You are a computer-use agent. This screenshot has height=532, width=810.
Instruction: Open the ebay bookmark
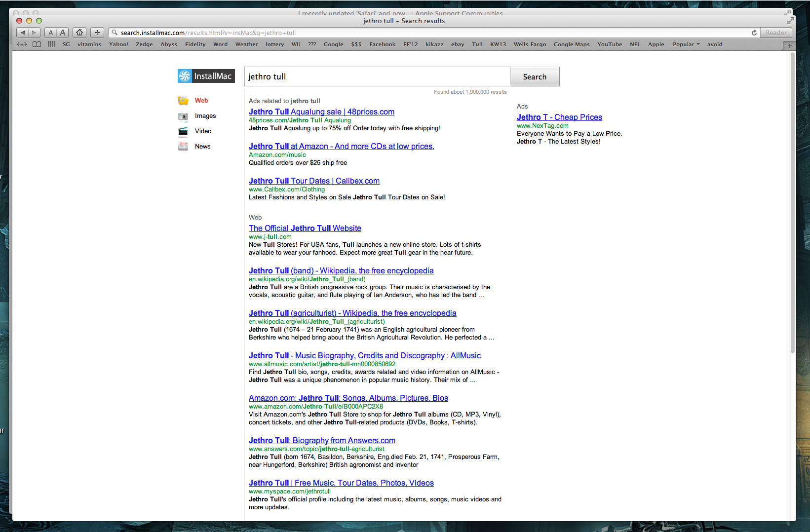[458, 44]
